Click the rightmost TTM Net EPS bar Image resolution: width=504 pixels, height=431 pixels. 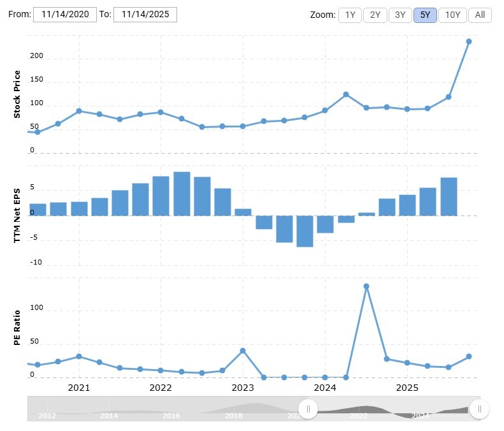pos(449,196)
